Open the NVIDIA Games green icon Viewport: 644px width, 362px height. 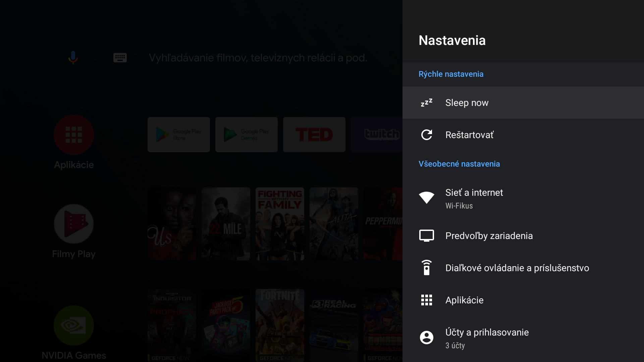pyautogui.click(x=74, y=325)
